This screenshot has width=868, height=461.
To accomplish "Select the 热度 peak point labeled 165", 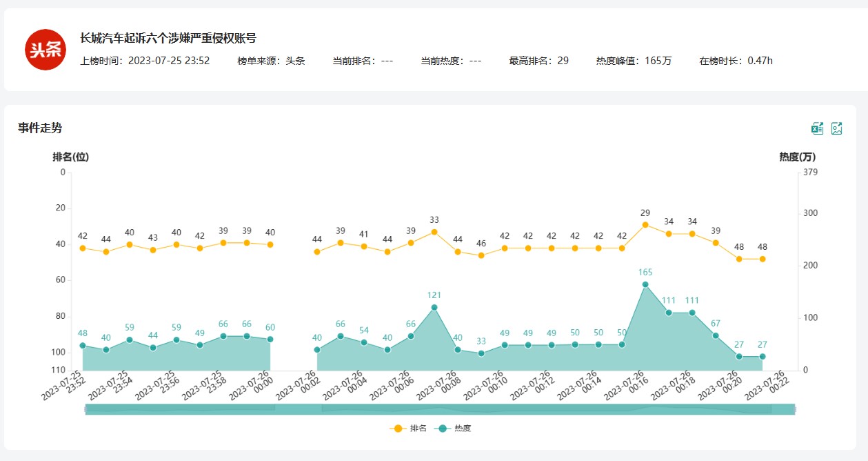I will 645,284.
